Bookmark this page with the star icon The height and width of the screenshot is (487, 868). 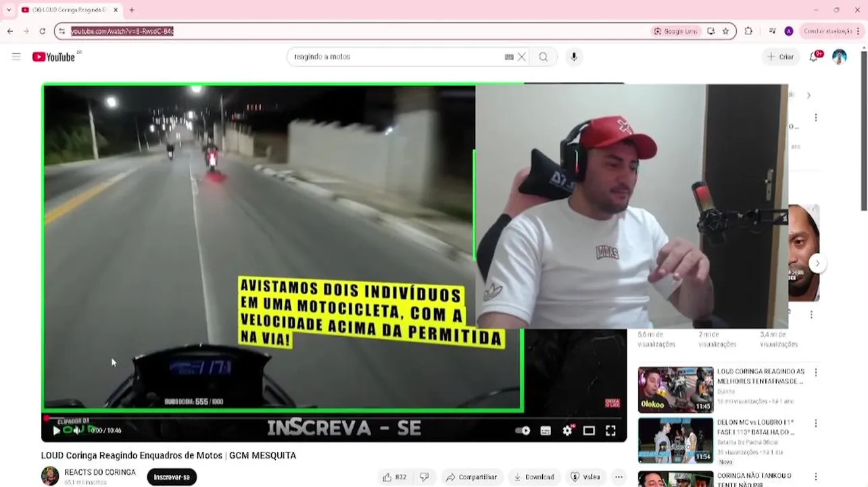point(725,31)
